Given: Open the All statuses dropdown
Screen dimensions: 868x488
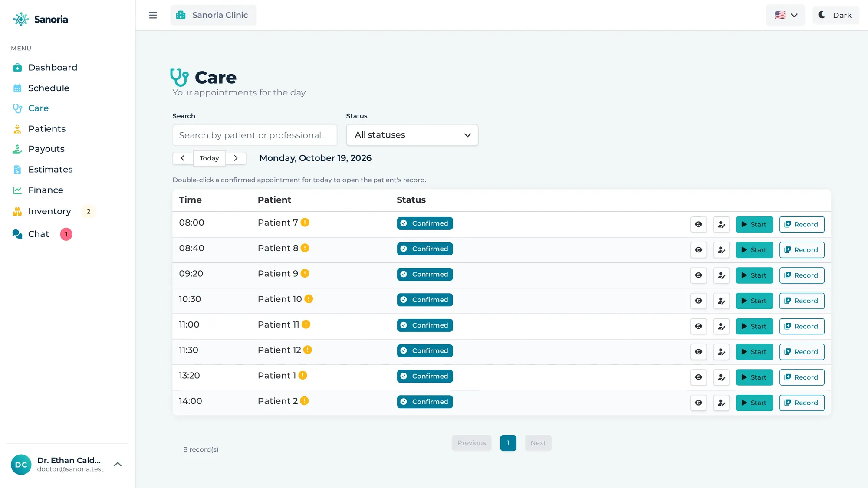Looking at the screenshot, I should pyautogui.click(x=412, y=135).
